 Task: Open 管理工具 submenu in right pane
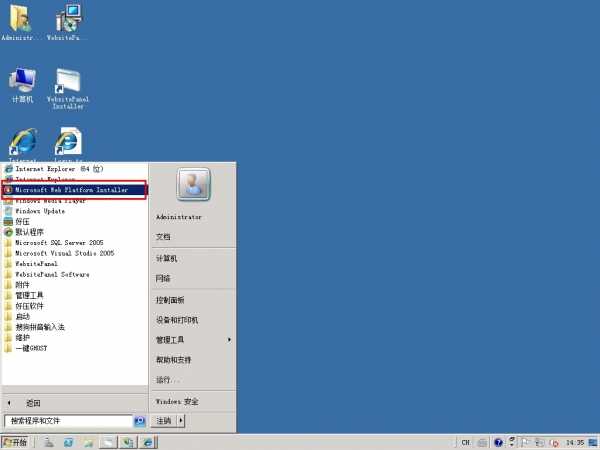(x=193, y=340)
